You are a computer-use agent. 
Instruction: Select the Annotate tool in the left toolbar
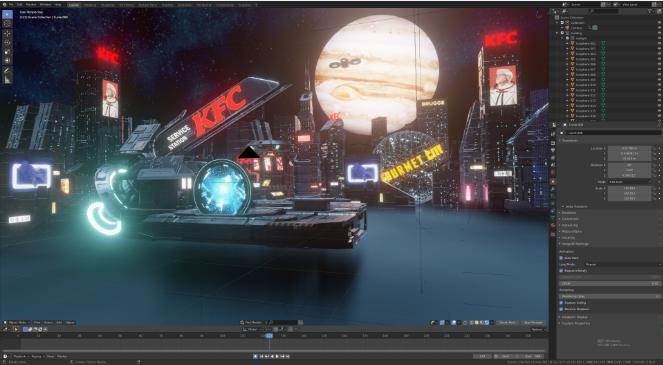(x=7, y=71)
